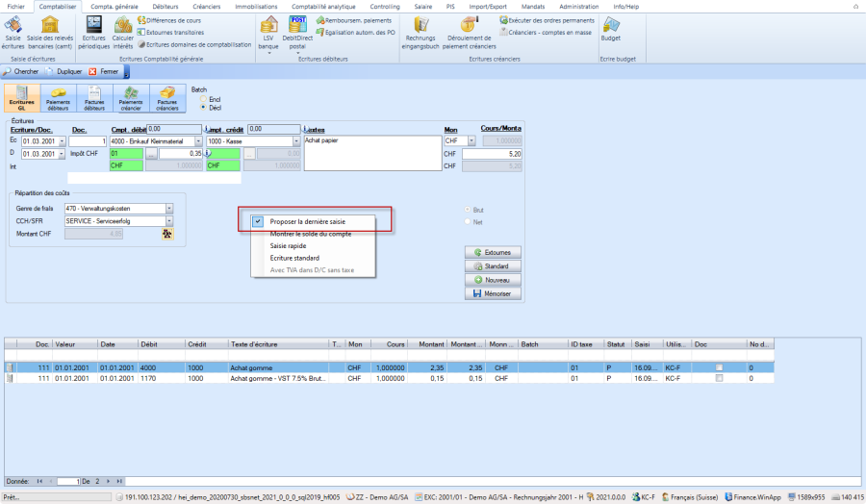The image size is (866, 504).
Task: Choose Saisie rapide from context menu
Action: coord(289,245)
